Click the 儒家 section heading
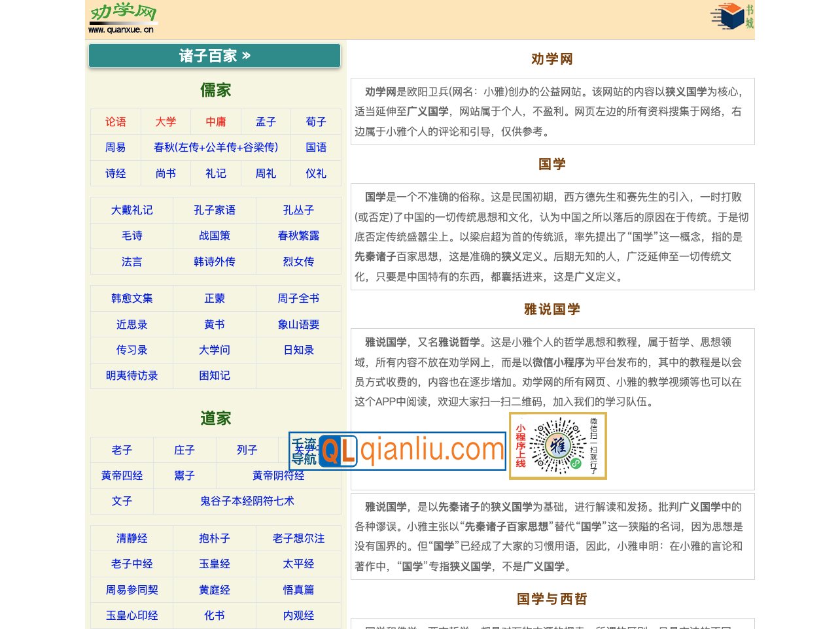840x629 pixels. click(215, 90)
